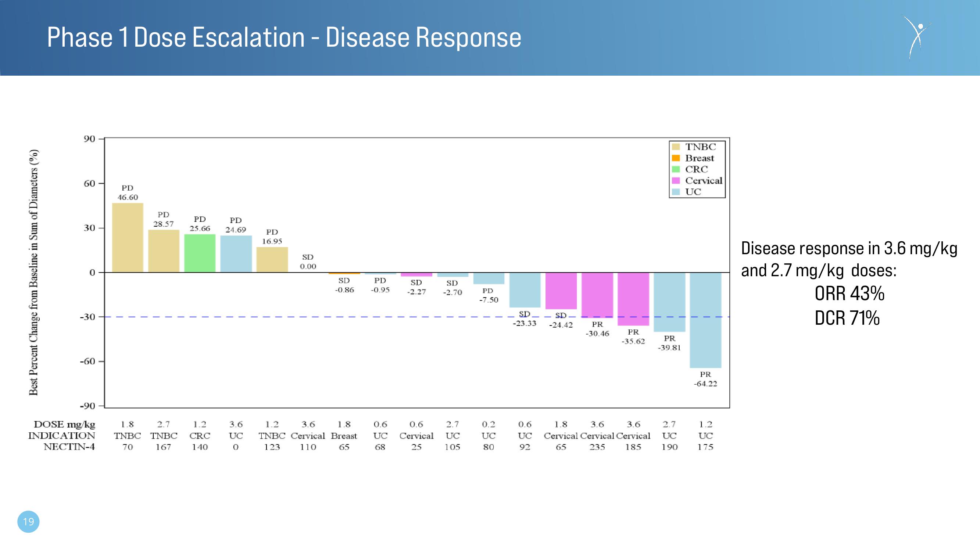980x551 pixels.
Task: Click the y-axis tick label 60
Action: point(89,183)
